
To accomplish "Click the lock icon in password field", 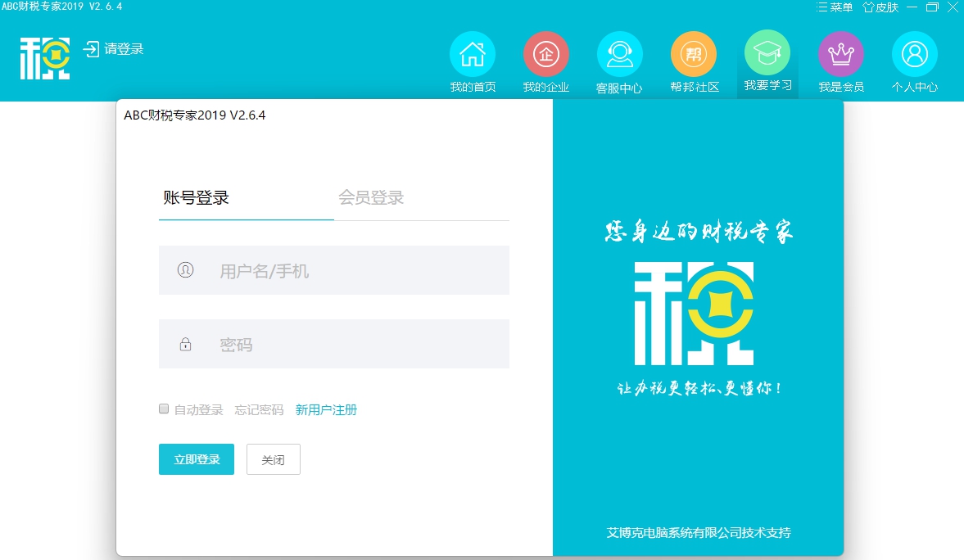I will pos(185,344).
